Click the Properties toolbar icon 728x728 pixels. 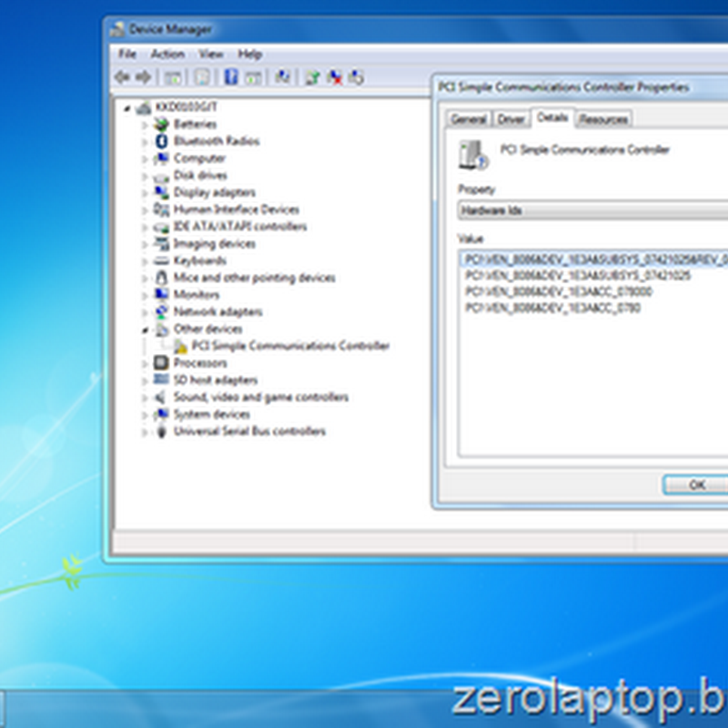click(x=202, y=77)
